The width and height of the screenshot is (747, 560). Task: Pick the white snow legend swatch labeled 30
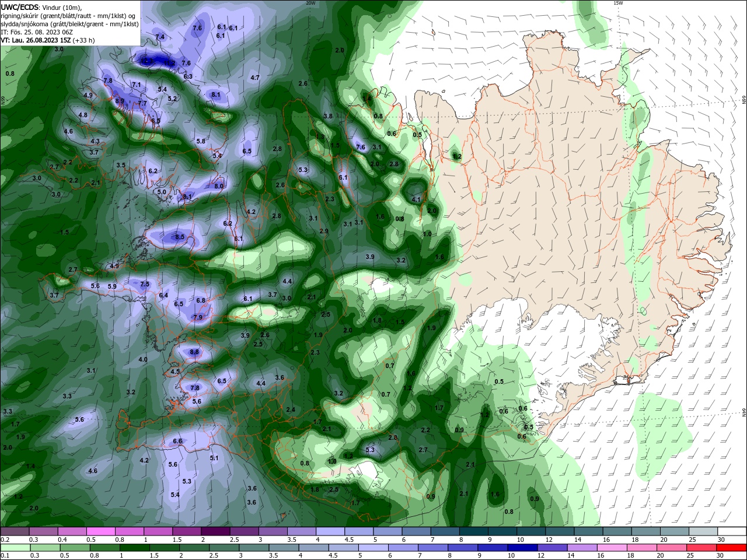point(732,531)
